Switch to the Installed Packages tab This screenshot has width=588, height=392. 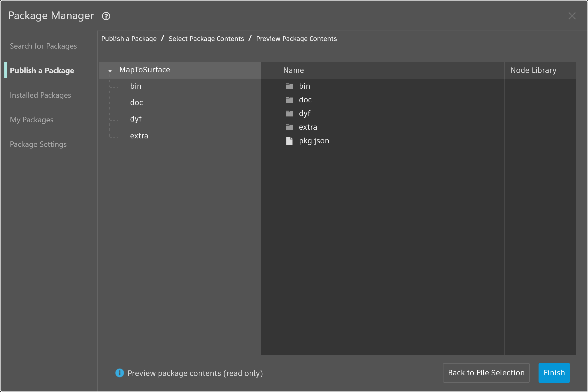pos(40,95)
